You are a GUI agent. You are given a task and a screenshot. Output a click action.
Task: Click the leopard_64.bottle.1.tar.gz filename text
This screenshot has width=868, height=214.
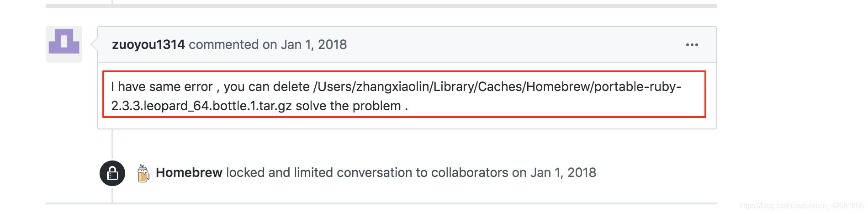(201, 106)
